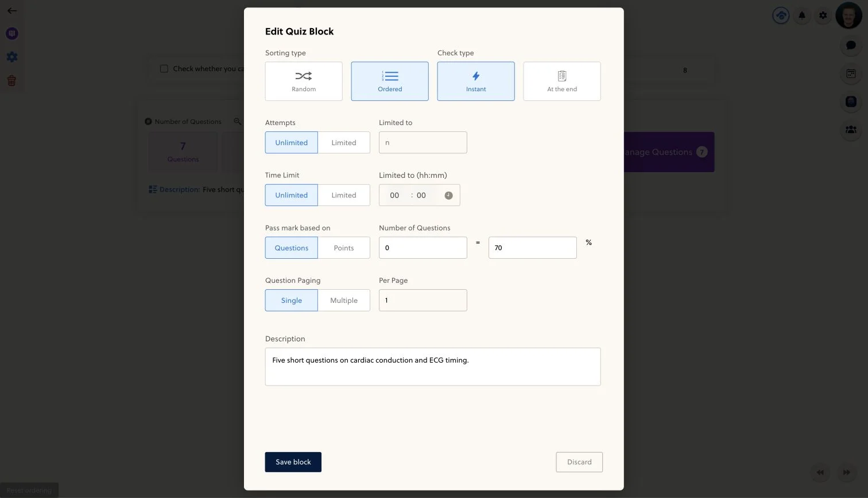Open the purple quiz block icon in left sidebar
This screenshot has height=498, width=868.
tap(12, 34)
